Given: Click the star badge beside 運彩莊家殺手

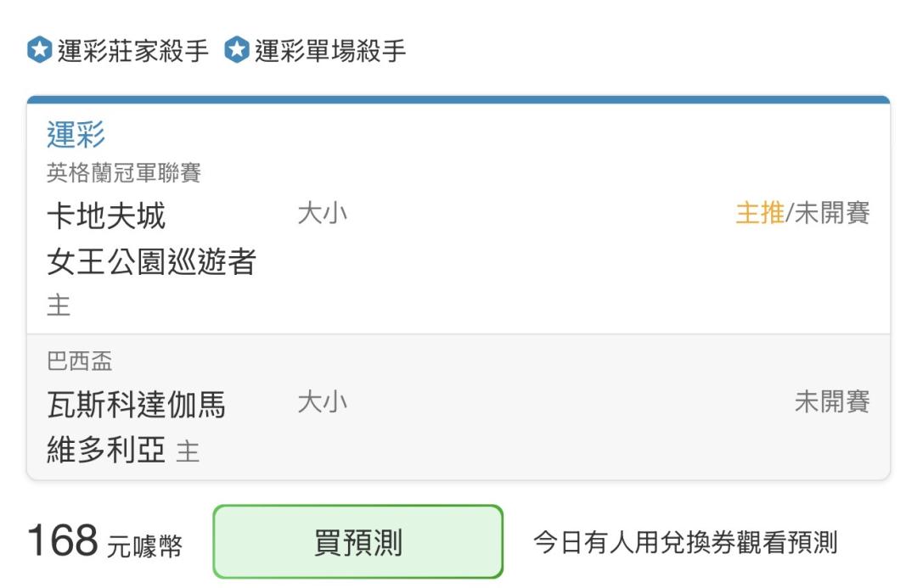Looking at the screenshot, I should tap(40, 50).
